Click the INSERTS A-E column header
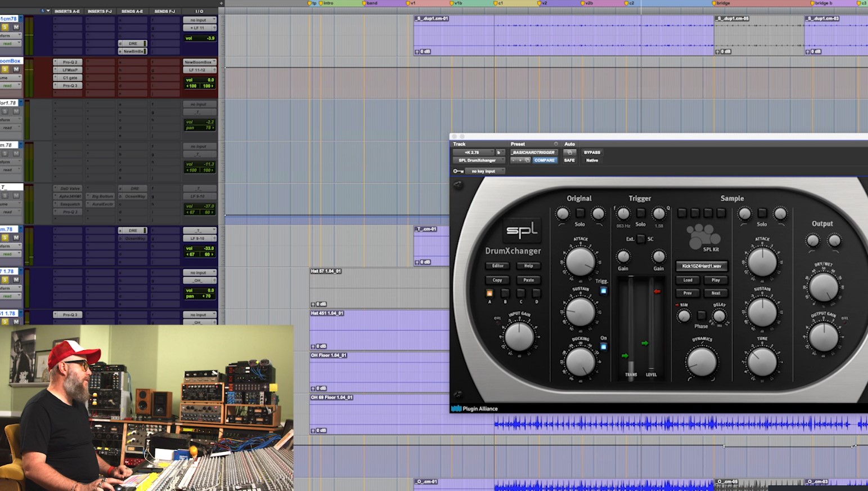Image resolution: width=868 pixels, height=491 pixels. point(67,11)
